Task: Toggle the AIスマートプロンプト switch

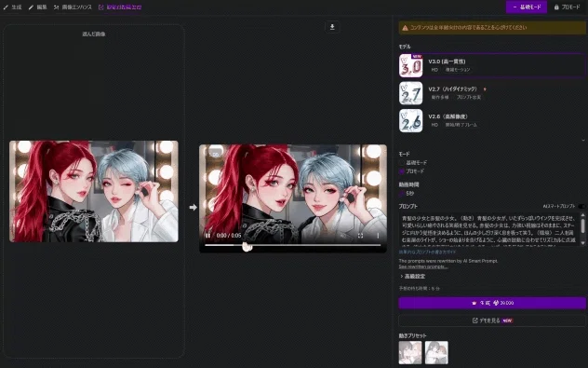Action: pos(581,206)
